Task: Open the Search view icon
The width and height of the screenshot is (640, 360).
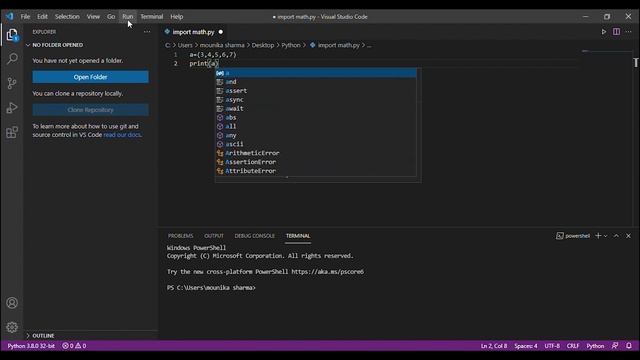Action: (x=12, y=59)
